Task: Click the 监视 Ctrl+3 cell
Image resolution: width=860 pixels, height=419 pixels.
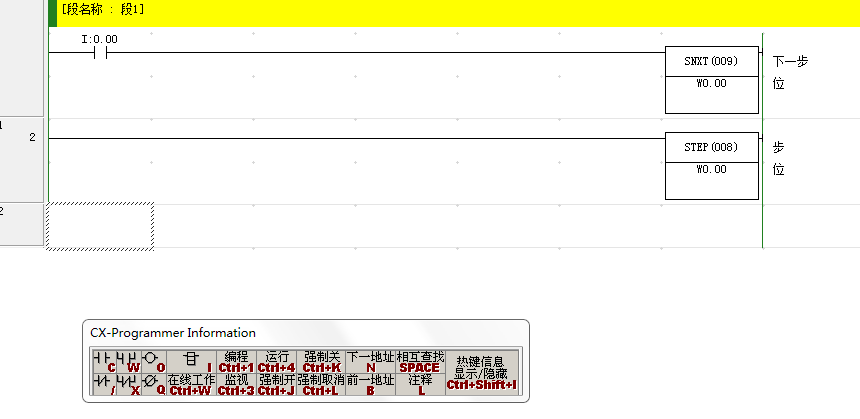Action: (x=236, y=385)
